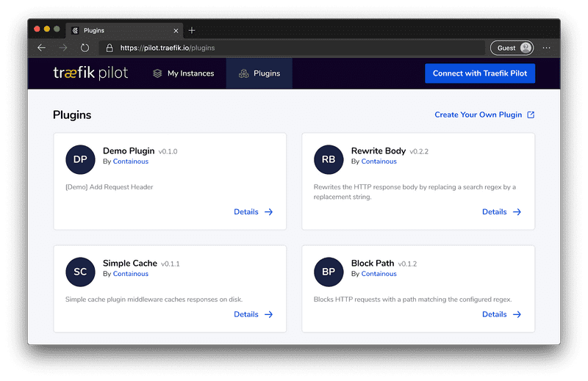Open the Containous link under Block Path
588x381 pixels.
[379, 274]
